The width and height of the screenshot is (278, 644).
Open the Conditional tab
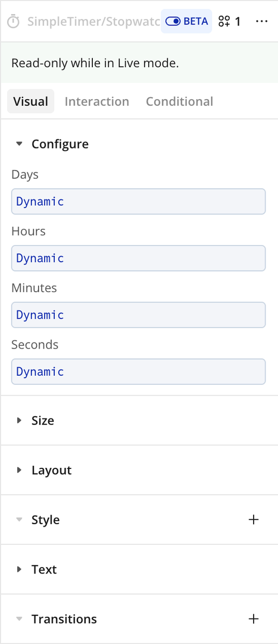click(179, 101)
